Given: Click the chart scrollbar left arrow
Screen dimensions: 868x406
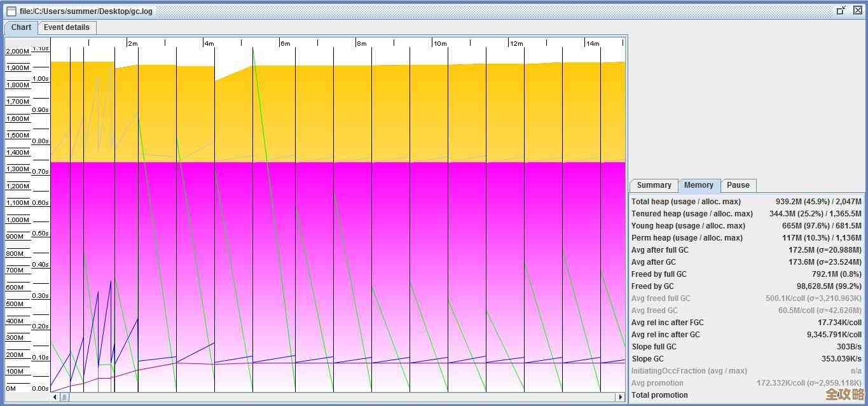Looking at the screenshot, I should (x=55, y=397).
